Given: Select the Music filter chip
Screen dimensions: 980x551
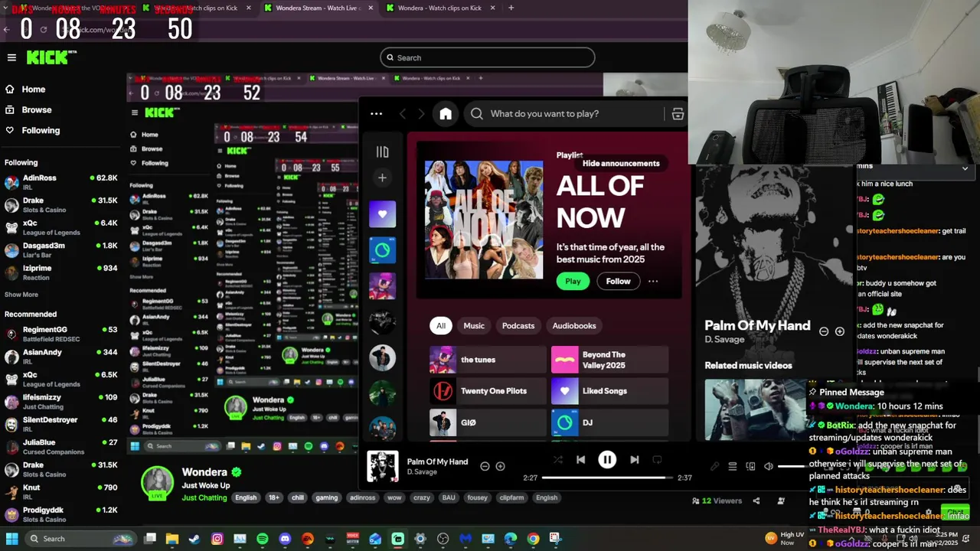Looking at the screenshot, I should 474,325.
